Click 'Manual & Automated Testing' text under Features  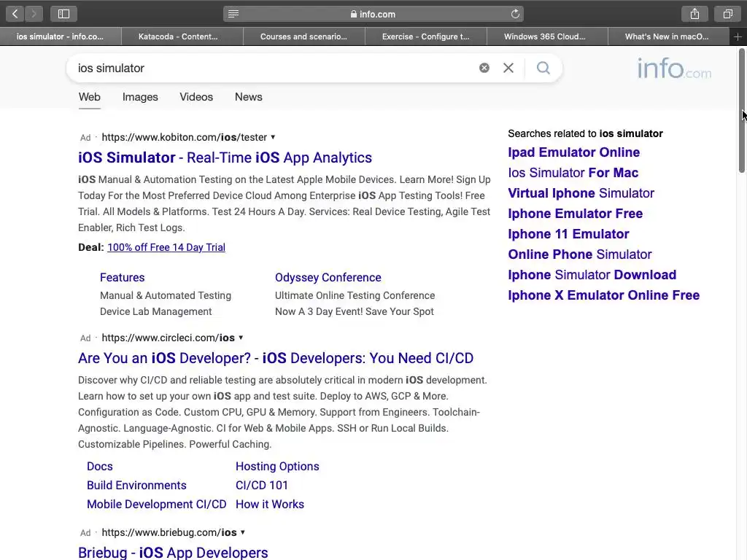(166, 295)
